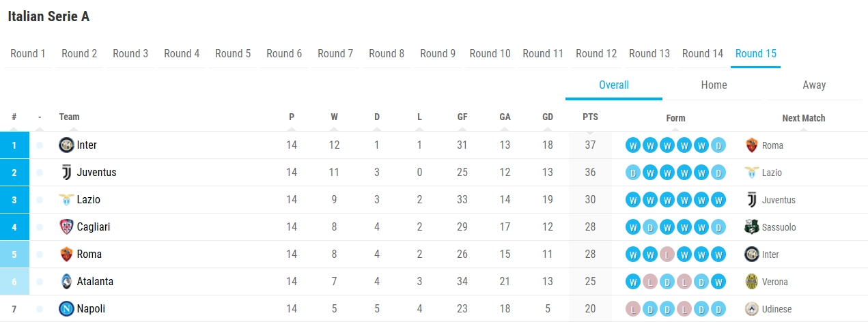Click Sassuolo crest in Next Match column
Screen dimensions: 868x322
point(752,227)
